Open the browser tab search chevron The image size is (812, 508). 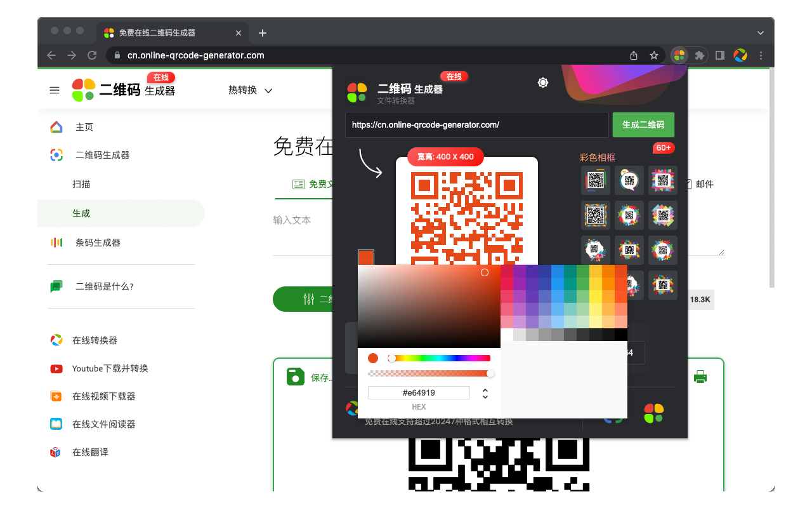click(760, 32)
